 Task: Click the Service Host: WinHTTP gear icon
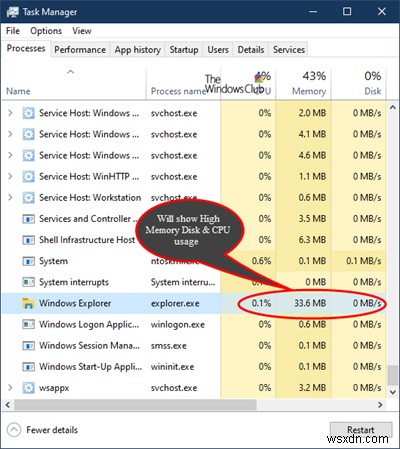(28, 177)
